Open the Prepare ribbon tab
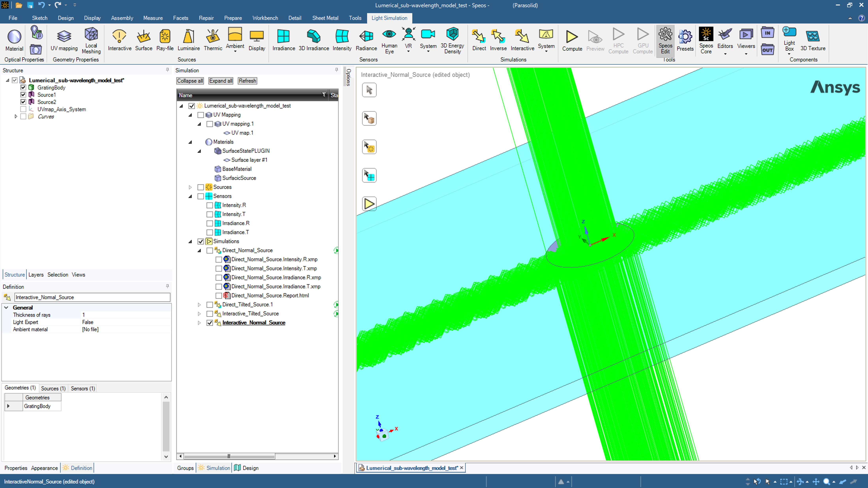The height and width of the screenshot is (488, 868). click(x=233, y=18)
